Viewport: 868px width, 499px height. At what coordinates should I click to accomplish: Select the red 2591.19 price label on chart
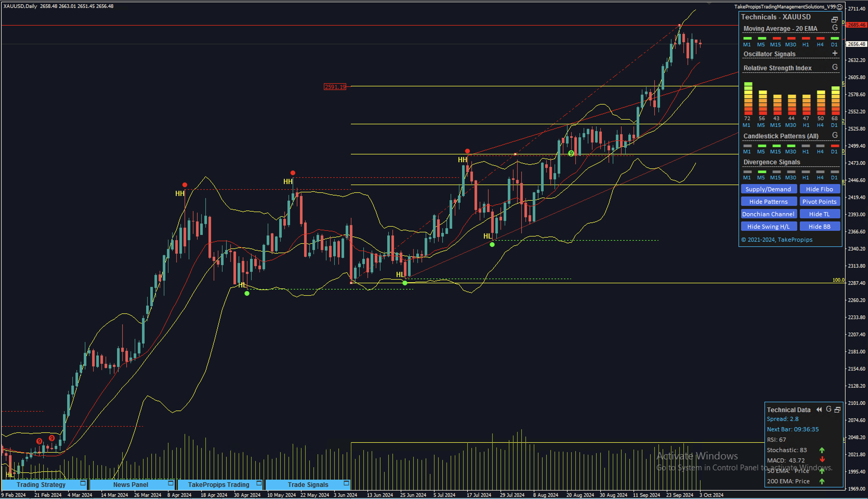335,87
